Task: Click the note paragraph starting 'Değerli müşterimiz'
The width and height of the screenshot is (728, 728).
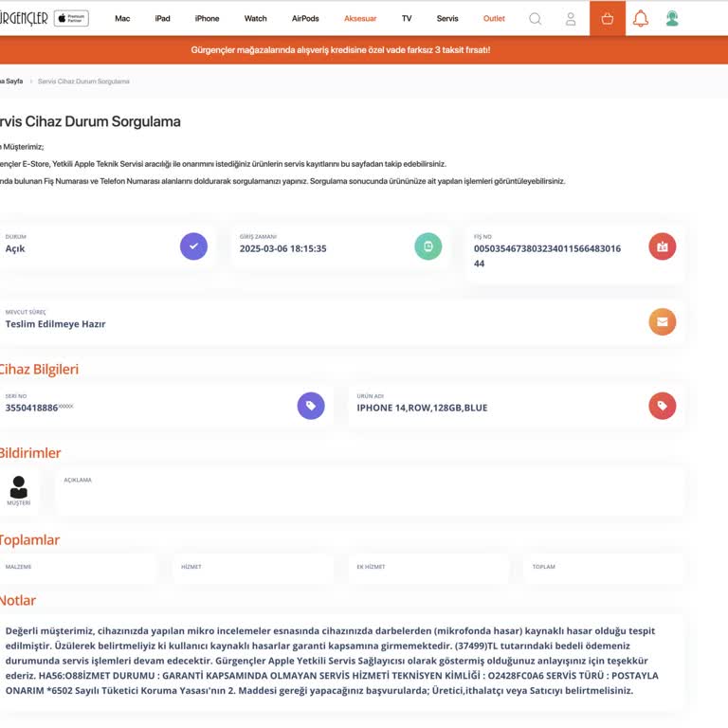Action: [x=332, y=661]
